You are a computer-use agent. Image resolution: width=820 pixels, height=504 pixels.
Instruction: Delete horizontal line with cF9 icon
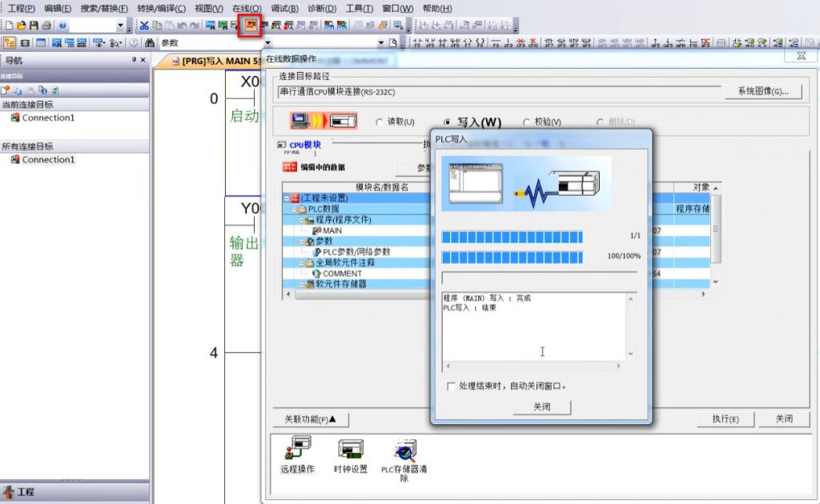click(521, 43)
